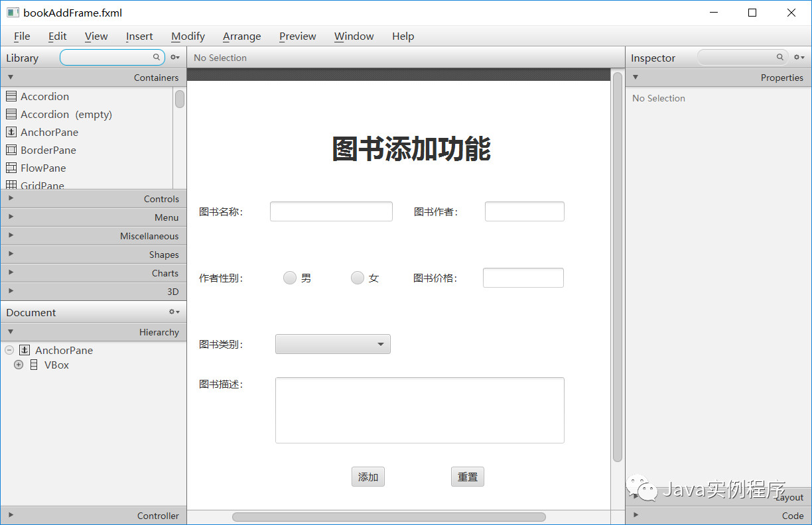Viewport: 812px width, 525px height.
Task: Select the GridPane icon in Containers
Action: [x=11, y=184]
